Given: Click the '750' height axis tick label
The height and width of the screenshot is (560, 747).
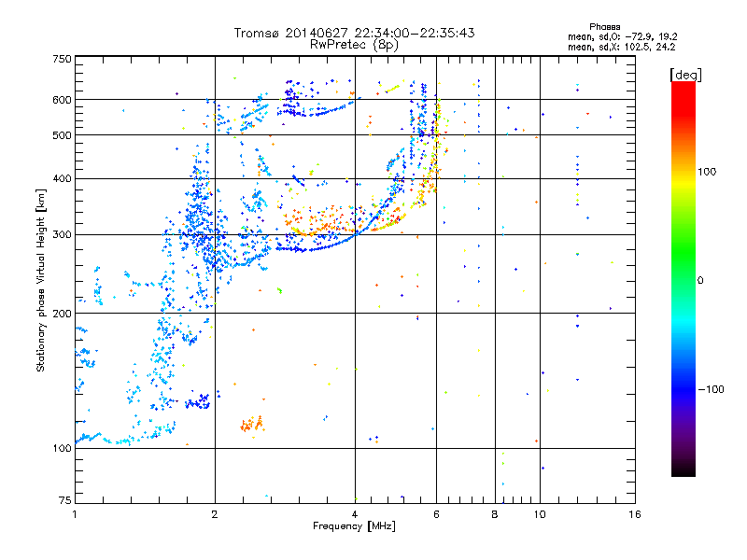Looking at the screenshot, I should coord(62,59).
